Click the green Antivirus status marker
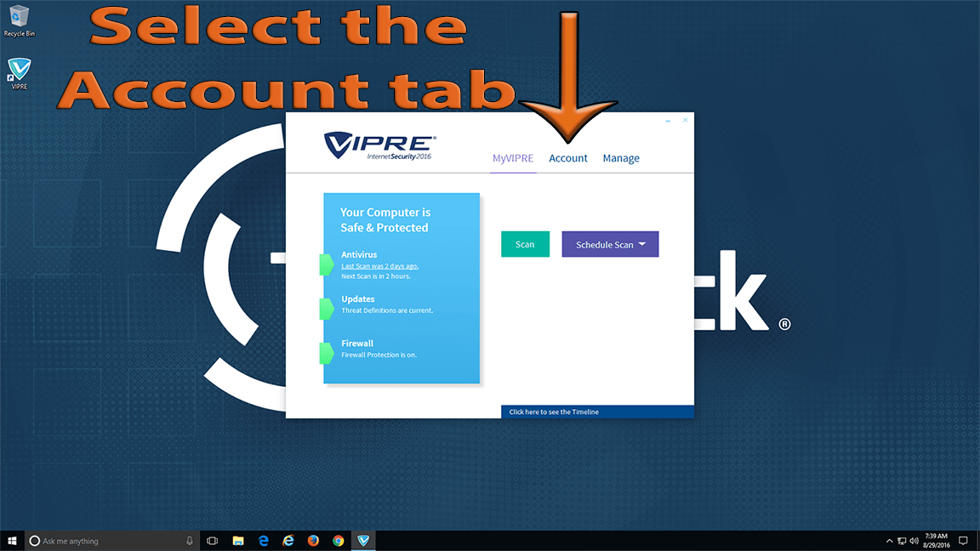This screenshot has height=551, width=980. (326, 264)
